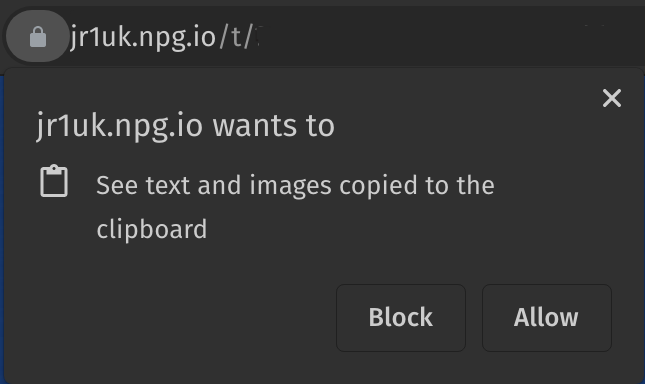Click the "jr1uk.npg.io wants to" heading

tap(186, 126)
